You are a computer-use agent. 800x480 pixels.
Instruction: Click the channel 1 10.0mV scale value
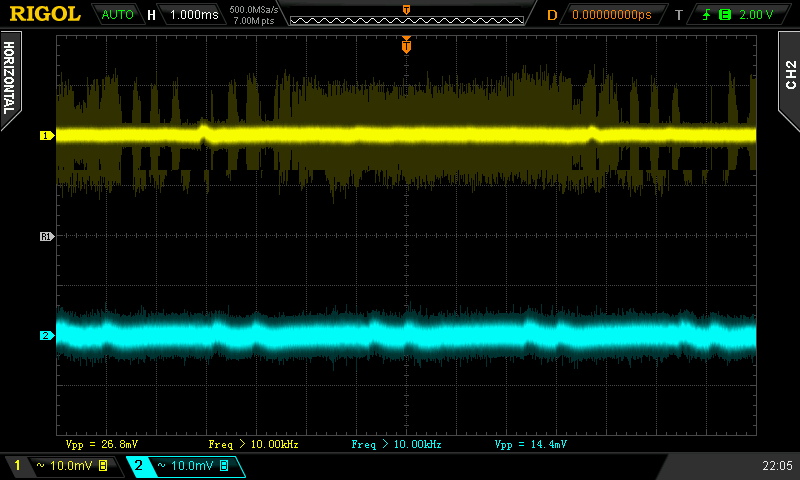(71, 465)
